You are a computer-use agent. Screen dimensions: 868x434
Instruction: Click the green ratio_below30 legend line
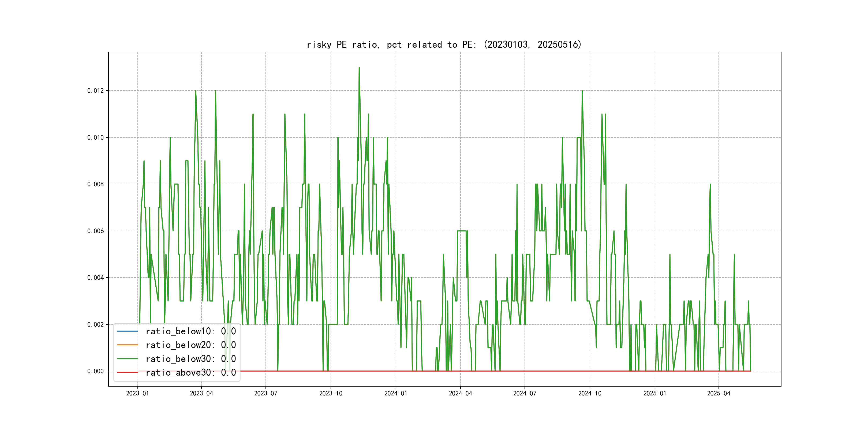127,359
